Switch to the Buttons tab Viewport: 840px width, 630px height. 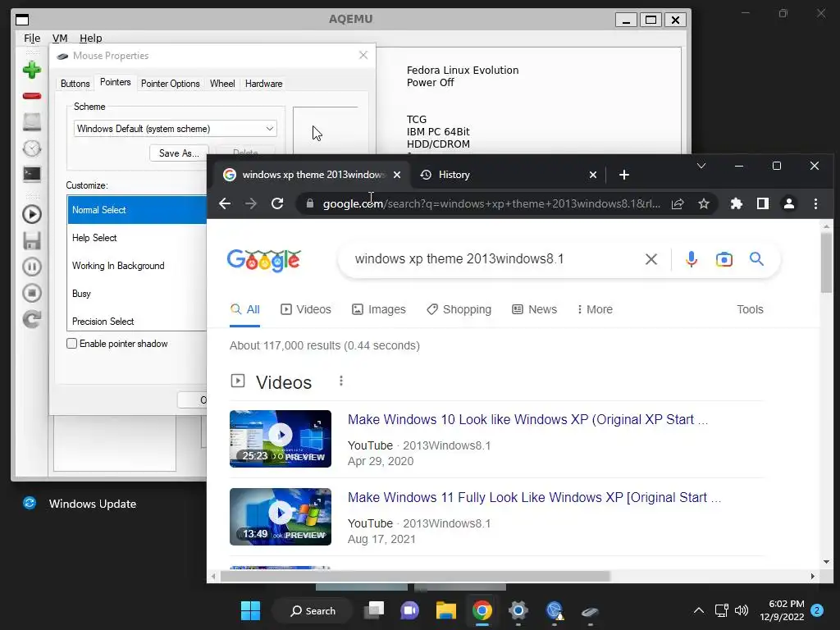pos(75,84)
